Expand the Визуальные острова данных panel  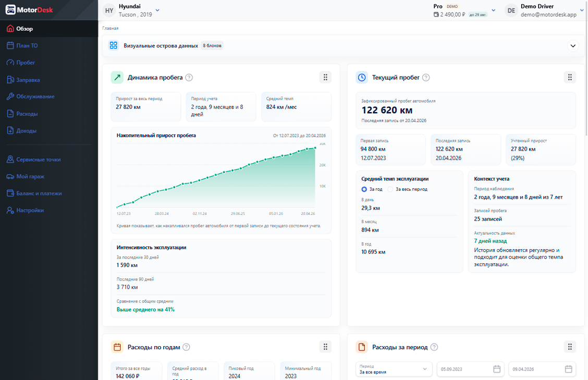tap(573, 46)
